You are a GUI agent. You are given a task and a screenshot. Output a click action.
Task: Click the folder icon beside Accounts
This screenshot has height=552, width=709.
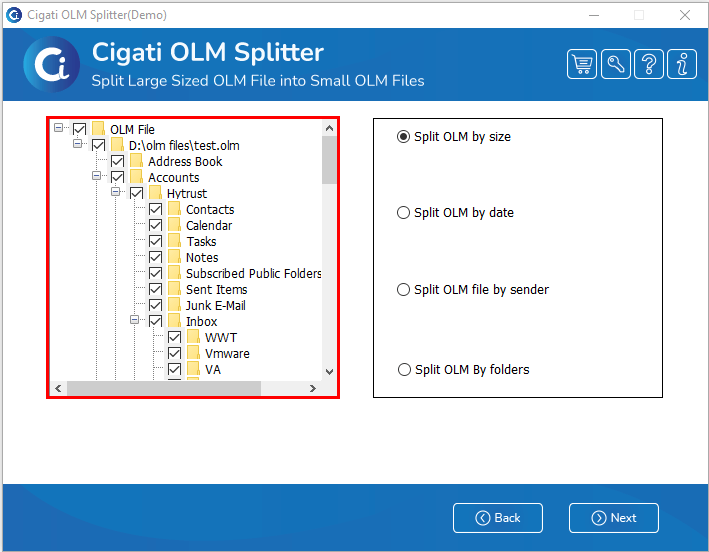click(136, 177)
